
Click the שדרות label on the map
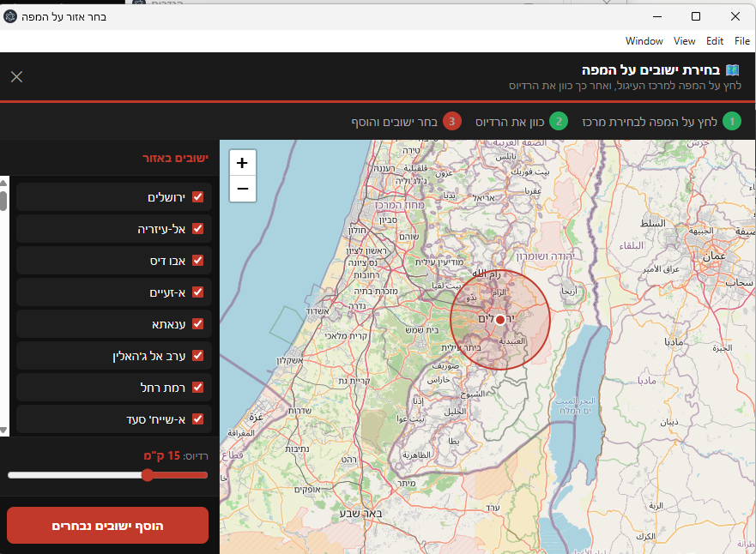click(299, 411)
